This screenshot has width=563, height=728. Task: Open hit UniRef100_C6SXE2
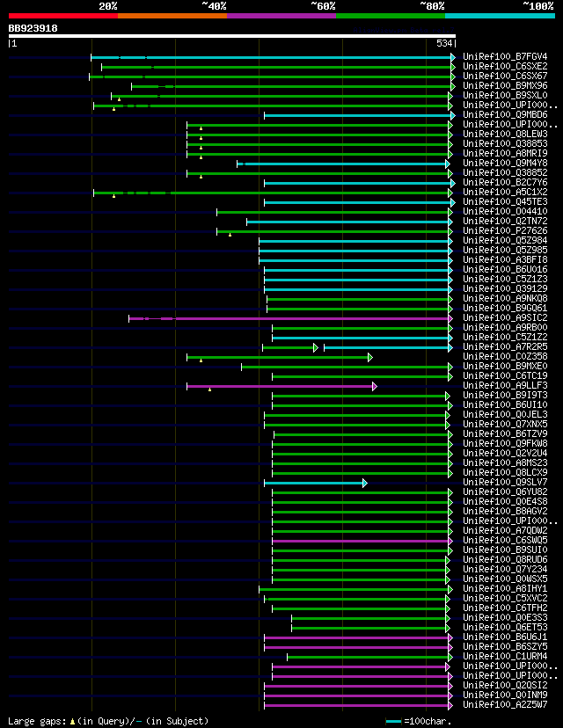(x=505, y=67)
